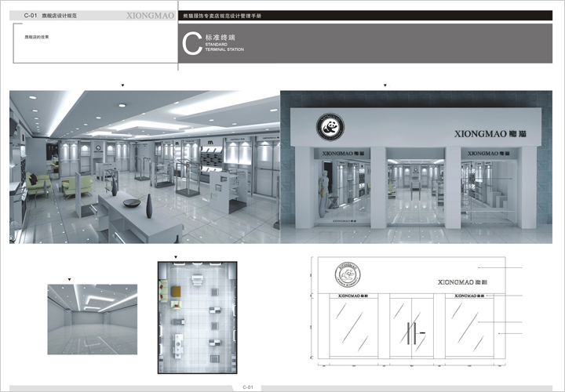The height and width of the screenshot is (392, 565).
Task: Select the top-down floor plan image
Action: click(x=198, y=318)
